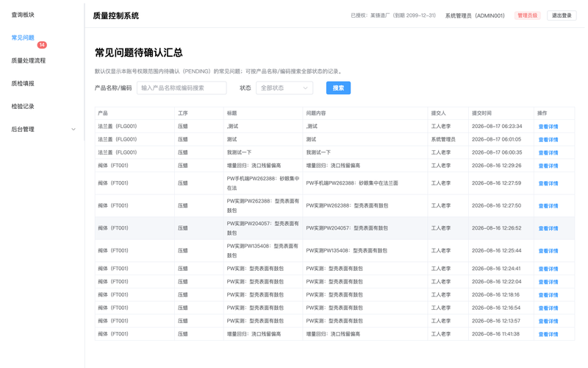Image resolution: width=588 pixels, height=368 pixels.
Task: View details of first 法兰盖 ,测试 row
Action: pyautogui.click(x=548, y=127)
